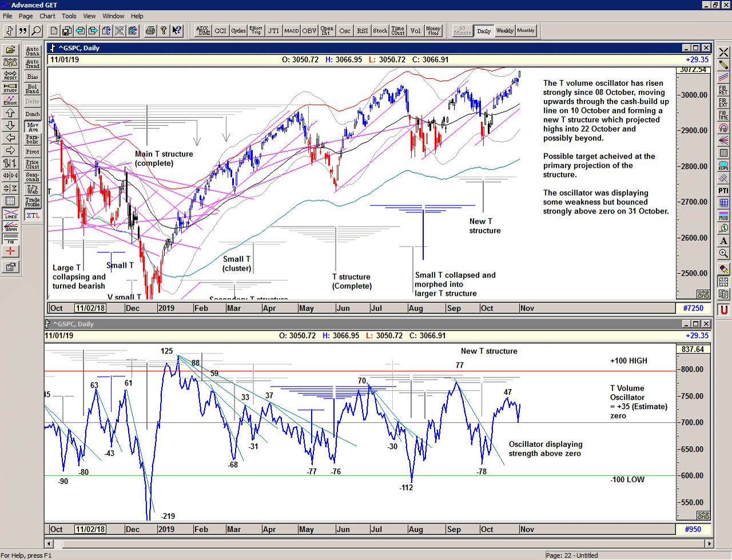Activate the PTI tool button
Screen dimensions: 732x560
tap(723, 190)
